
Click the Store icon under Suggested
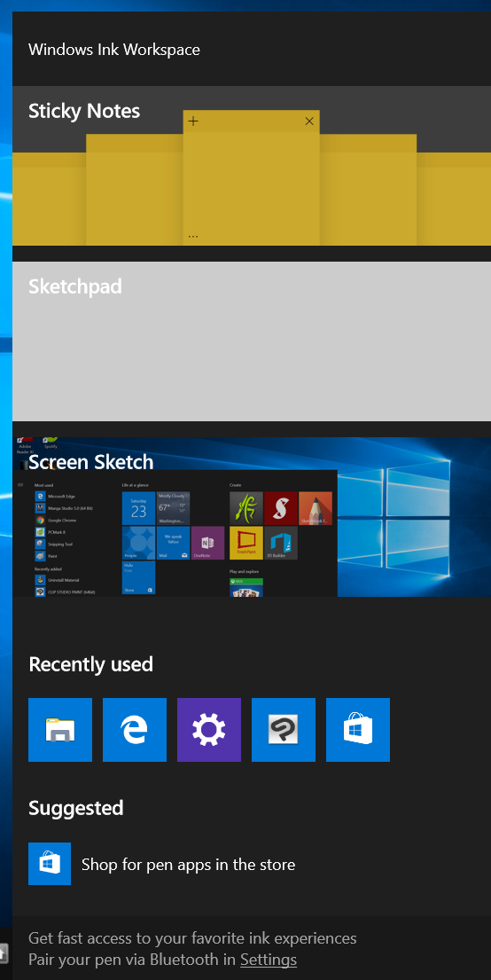pyautogui.click(x=50, y=864)
